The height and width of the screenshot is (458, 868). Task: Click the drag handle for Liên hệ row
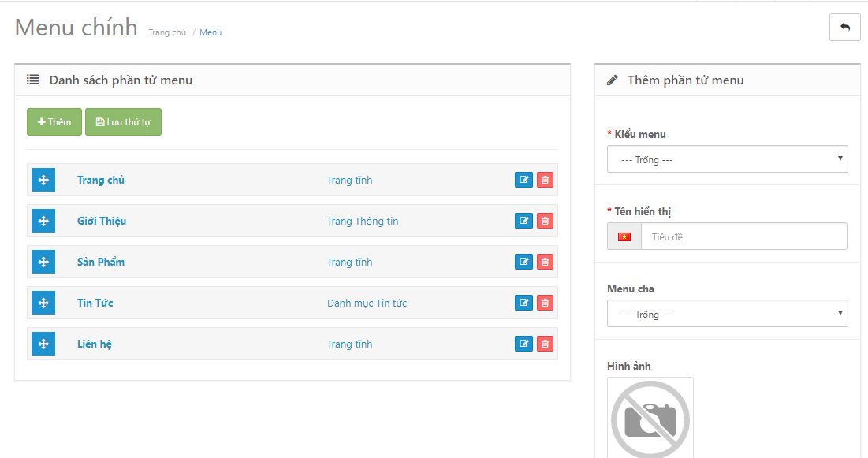(43, 344)
